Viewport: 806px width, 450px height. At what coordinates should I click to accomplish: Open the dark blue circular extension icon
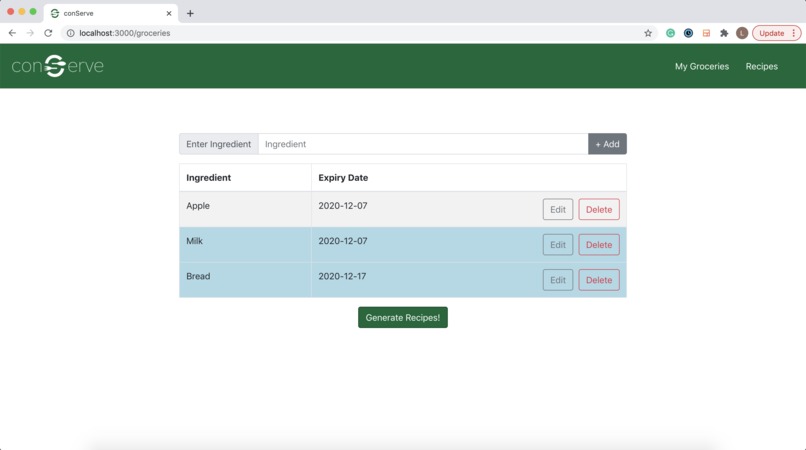coord(688,33)
